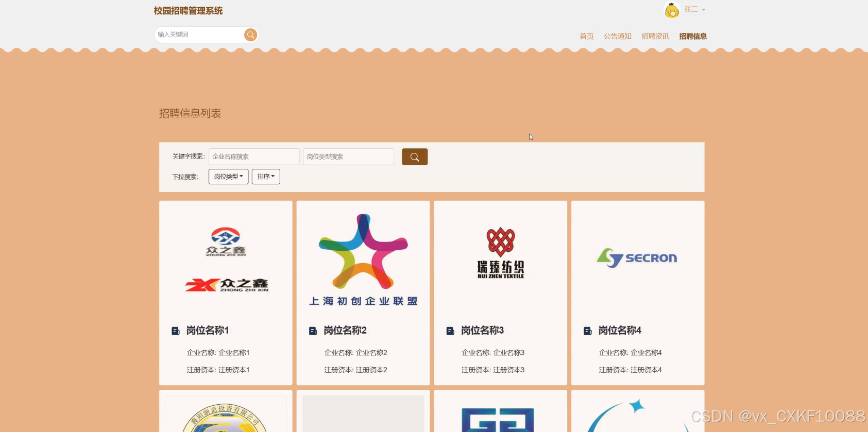Click the text 注册资本: 注册资本4

click(x=631, y=370)
